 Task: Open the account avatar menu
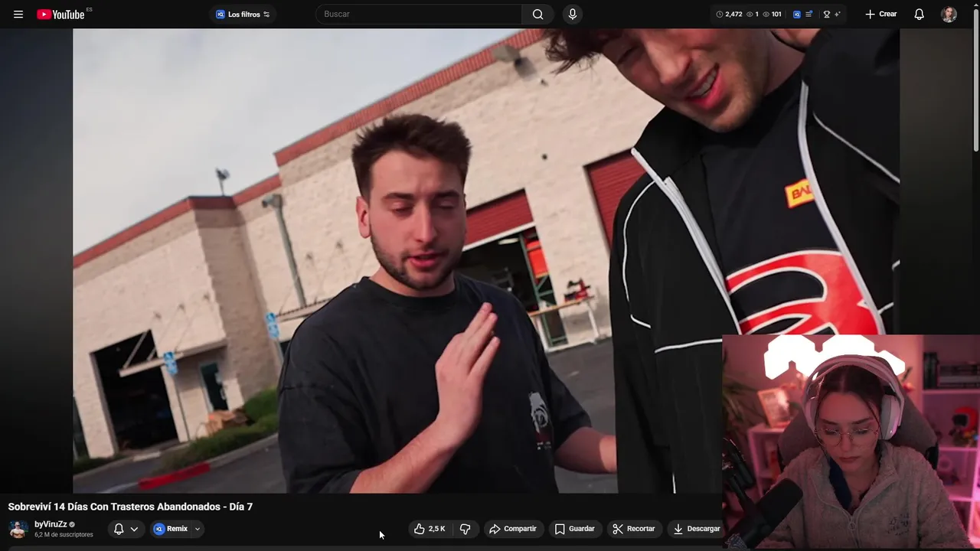click(x=949, y=15)
